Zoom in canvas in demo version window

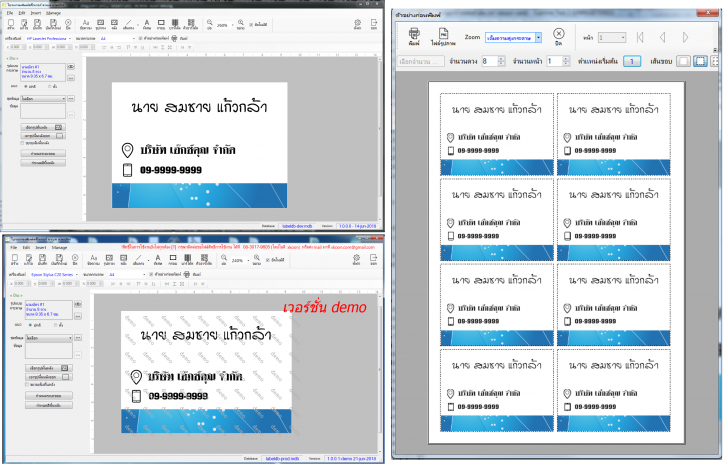(256, 259)
